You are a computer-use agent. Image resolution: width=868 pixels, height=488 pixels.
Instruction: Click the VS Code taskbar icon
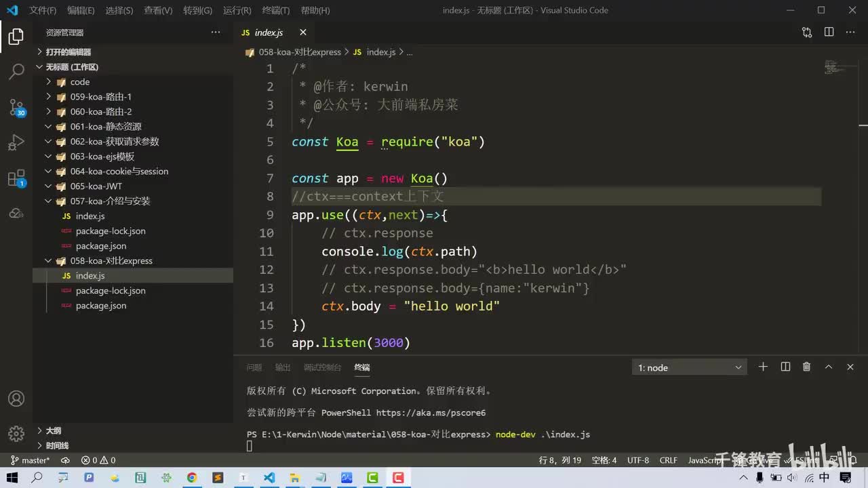coord(269,478)
